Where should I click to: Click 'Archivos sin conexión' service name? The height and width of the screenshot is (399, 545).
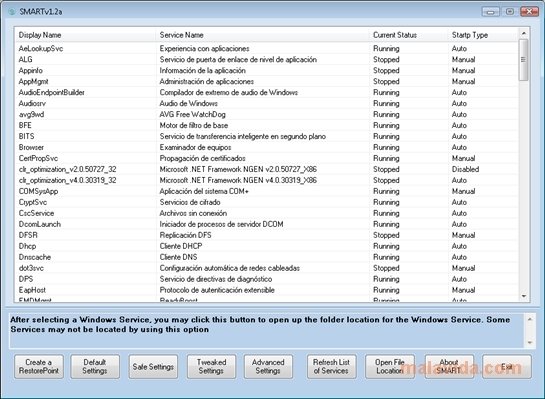click(193, 213)
